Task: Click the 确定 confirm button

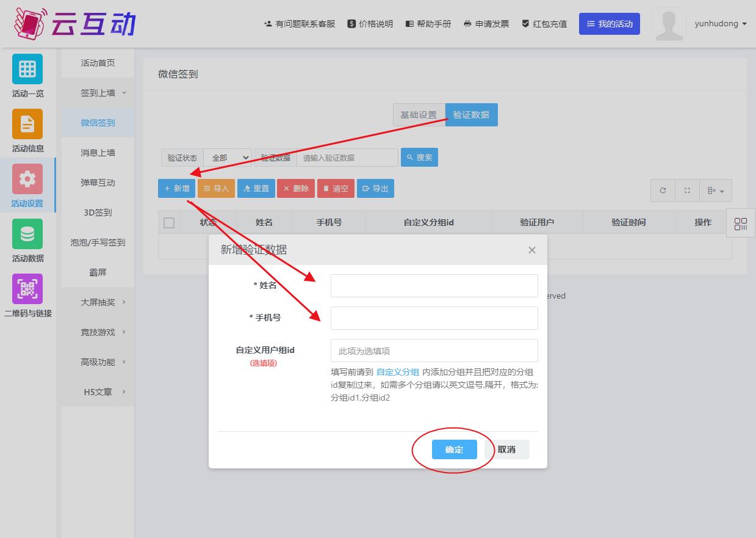Action: tap(454, 449)
